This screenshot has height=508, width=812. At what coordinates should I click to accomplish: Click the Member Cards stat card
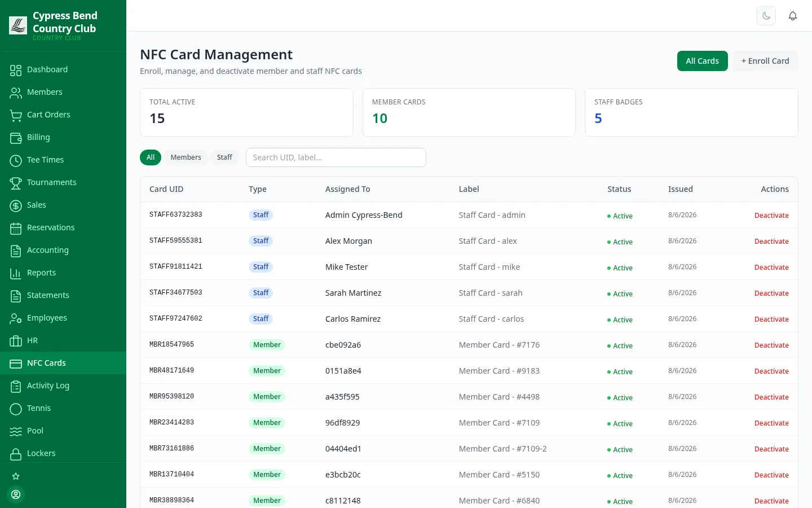469,112
